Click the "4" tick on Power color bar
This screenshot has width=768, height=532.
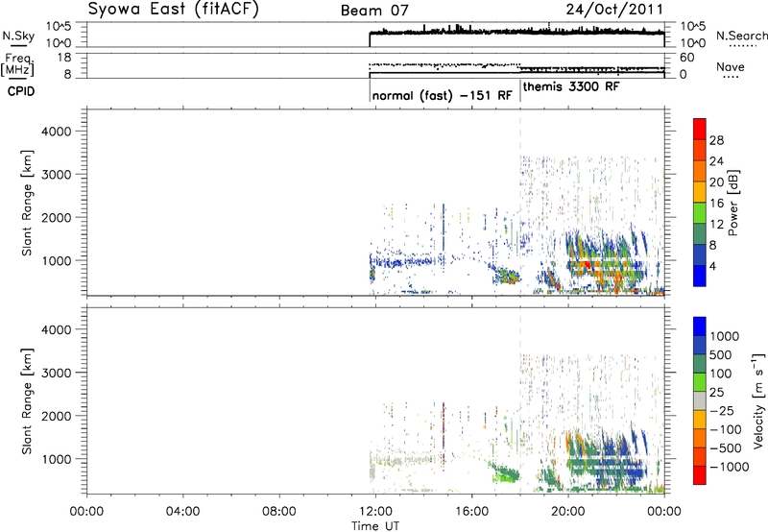pos(713,266)
